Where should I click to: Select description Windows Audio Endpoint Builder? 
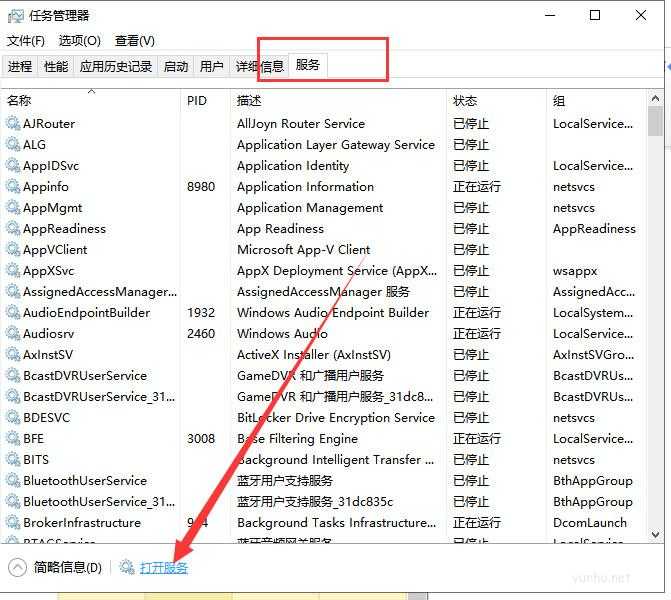[333, 312]
